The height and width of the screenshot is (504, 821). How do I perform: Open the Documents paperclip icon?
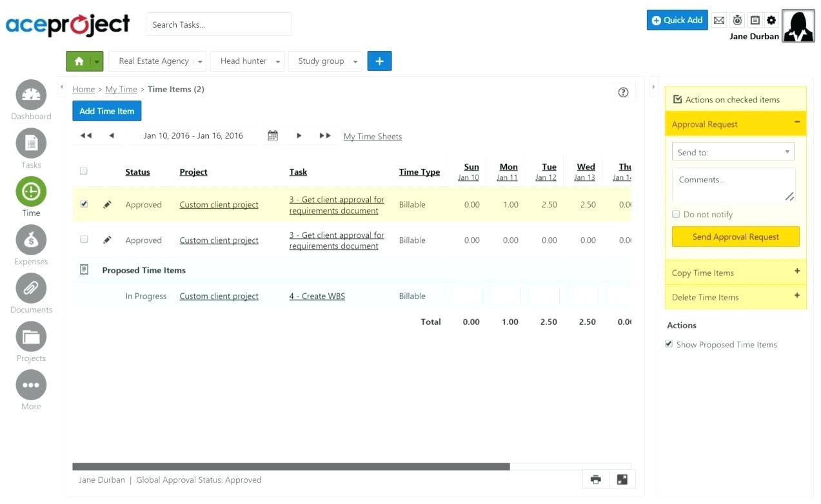tap(31, 288)
